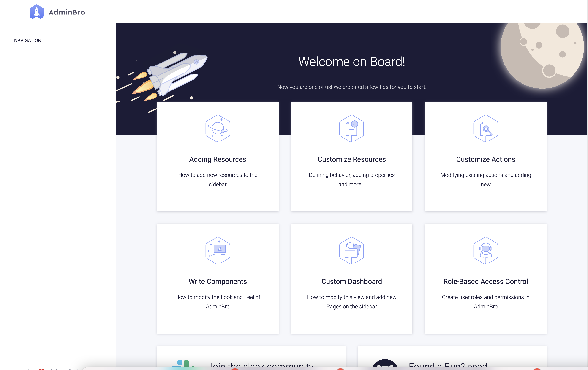Open the Role-Based Access Control title
The width and height of the screenshot is (588, 370).
tap(485, 281)
